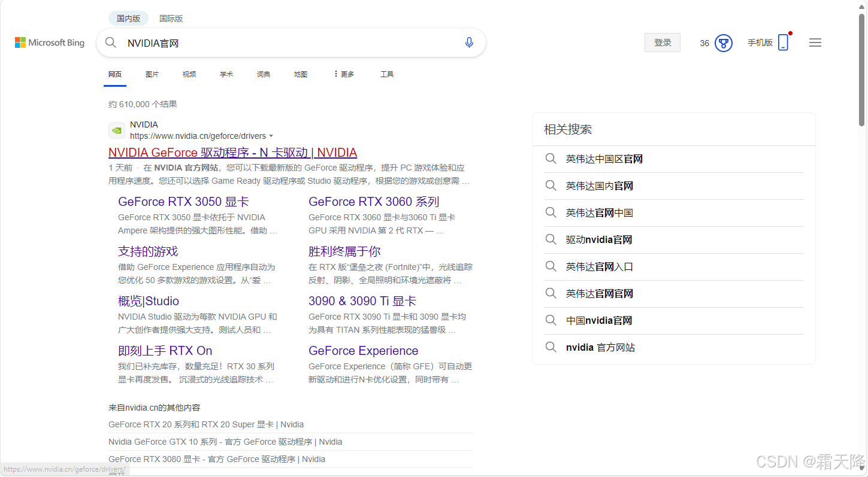Image resolution: width=868 pixels, height=477 pixels.
Task: Click the rewards points count 36
Action: tap(704, 43)
